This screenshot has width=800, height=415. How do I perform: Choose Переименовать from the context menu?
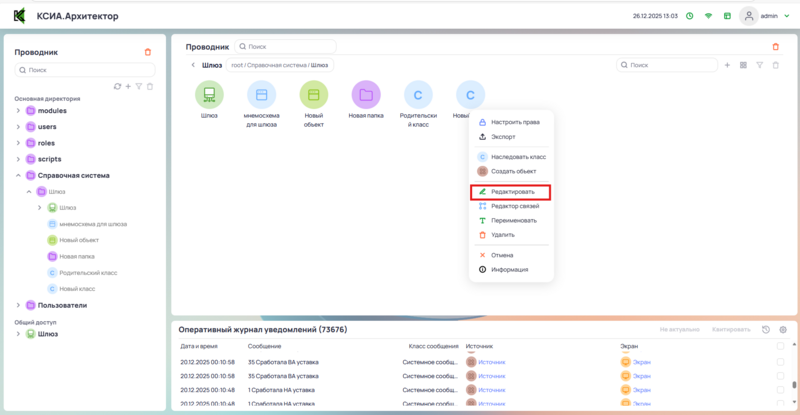tap(513, 220)
